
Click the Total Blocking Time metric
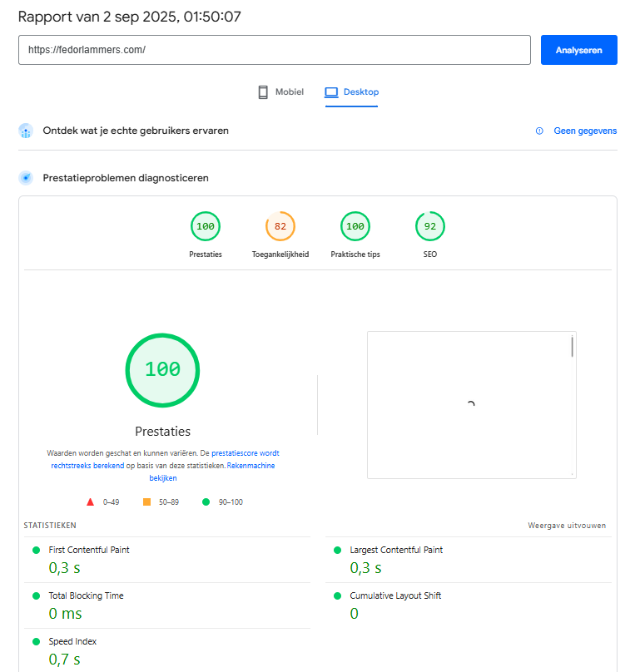[x=86, y=595]
